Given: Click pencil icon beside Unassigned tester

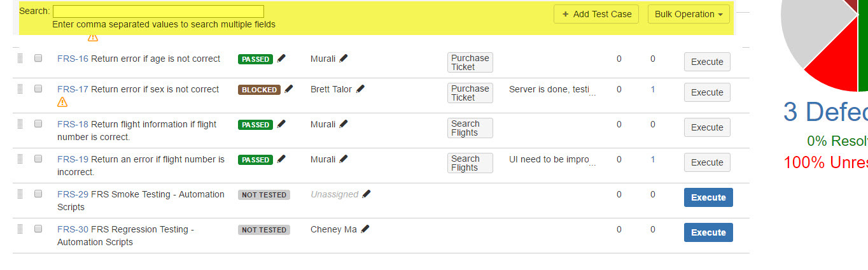Looking at the screenshot, I should click(366, 194).
